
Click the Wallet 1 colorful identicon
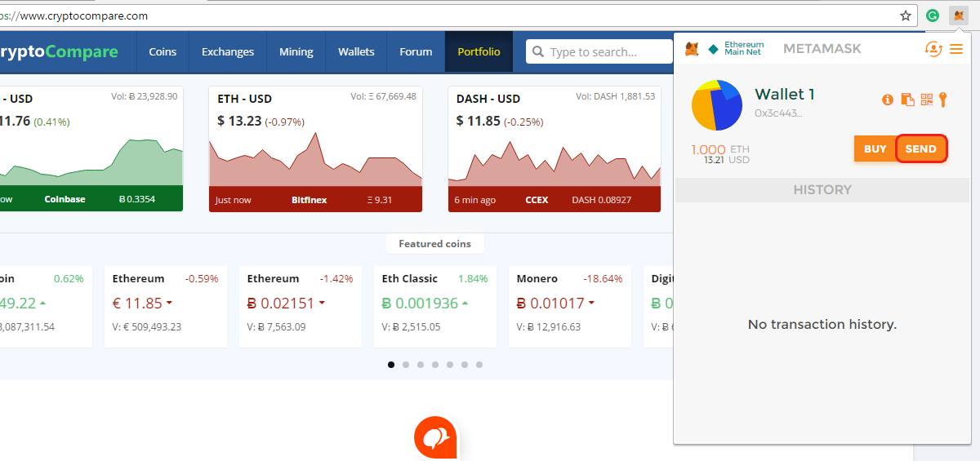pyautogui.click(x=716, y=105)
